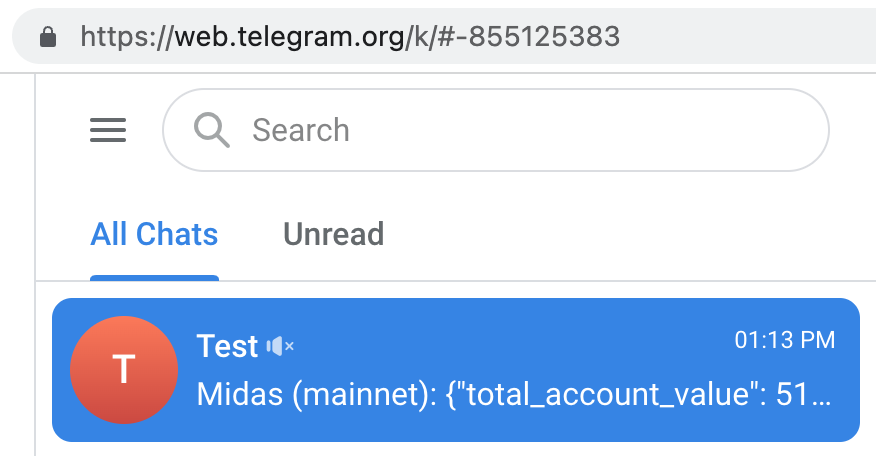Click the Test chat name

pyautogui.click(x=227, y=346)
